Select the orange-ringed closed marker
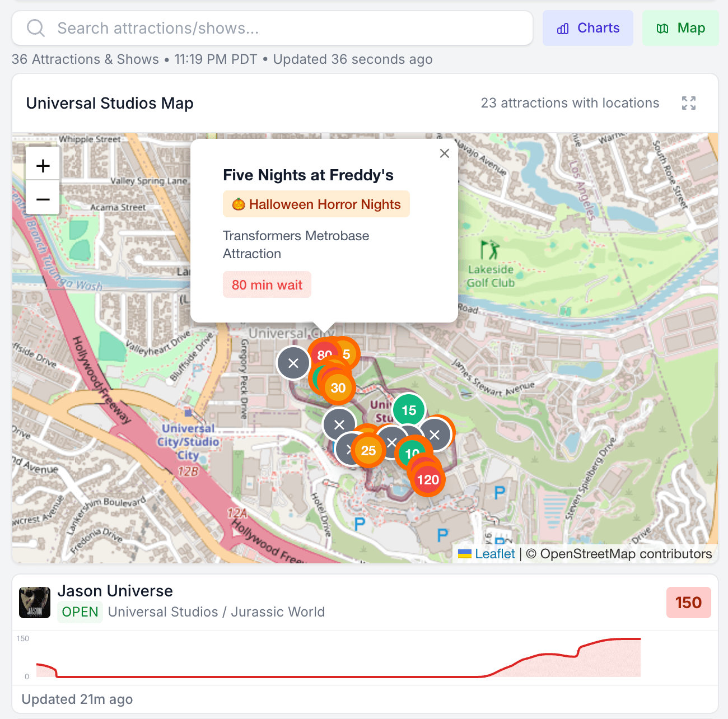 pos(435,433)
